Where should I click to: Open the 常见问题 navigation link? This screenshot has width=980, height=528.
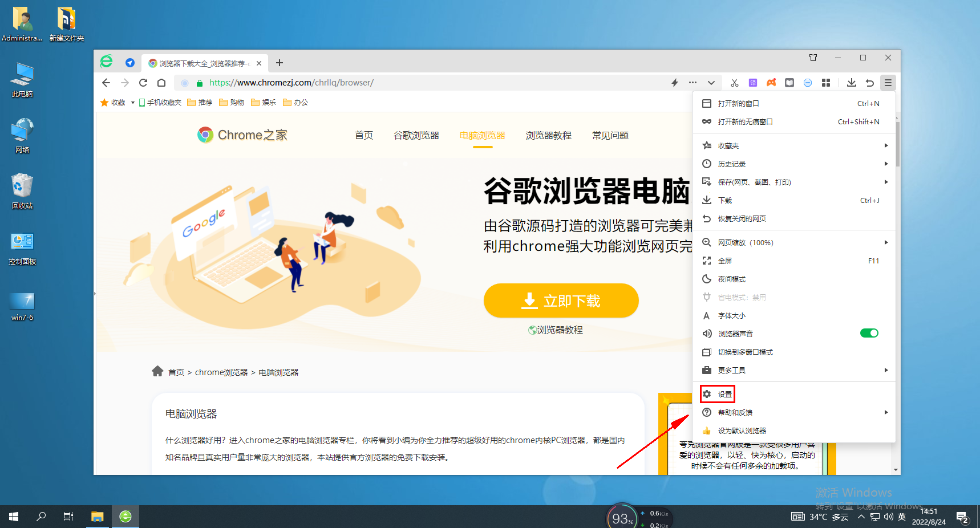[x=610, y=136]
